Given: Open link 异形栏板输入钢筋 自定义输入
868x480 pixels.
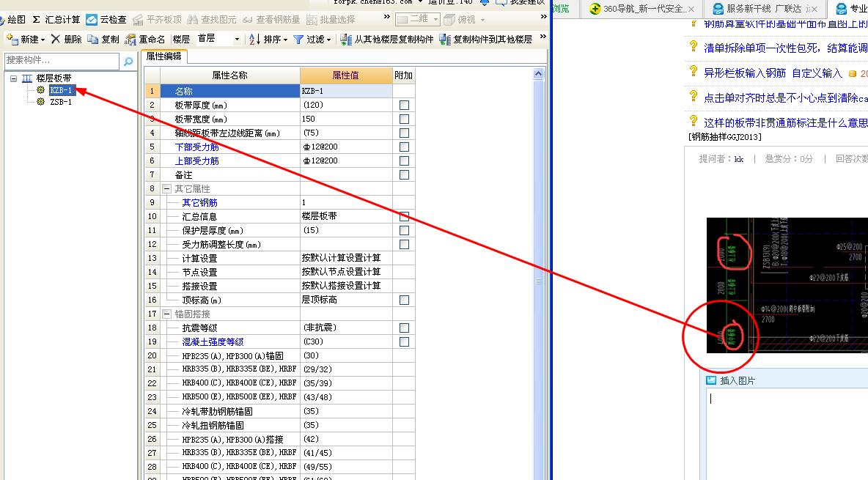Looking at the screenshot, I should (x=773, y=73).
